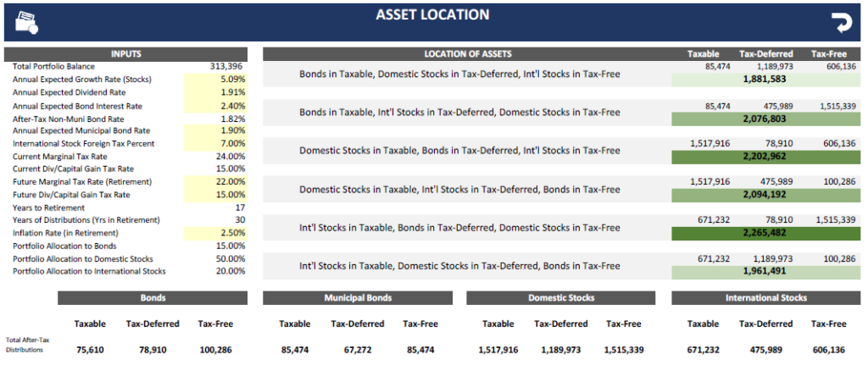Click the return arrow icon top right
Screen dimensions: 868x365
coord(840,23)
